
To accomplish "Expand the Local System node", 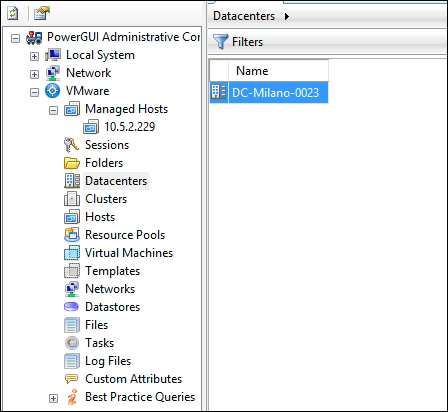I will point(34,56).
